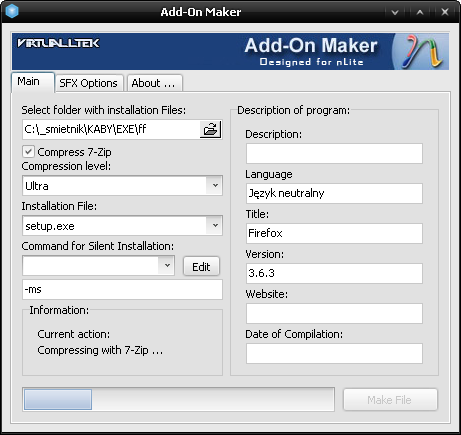Click the compression progress bar
461x435 pixels.
click(x=178, y=399)
